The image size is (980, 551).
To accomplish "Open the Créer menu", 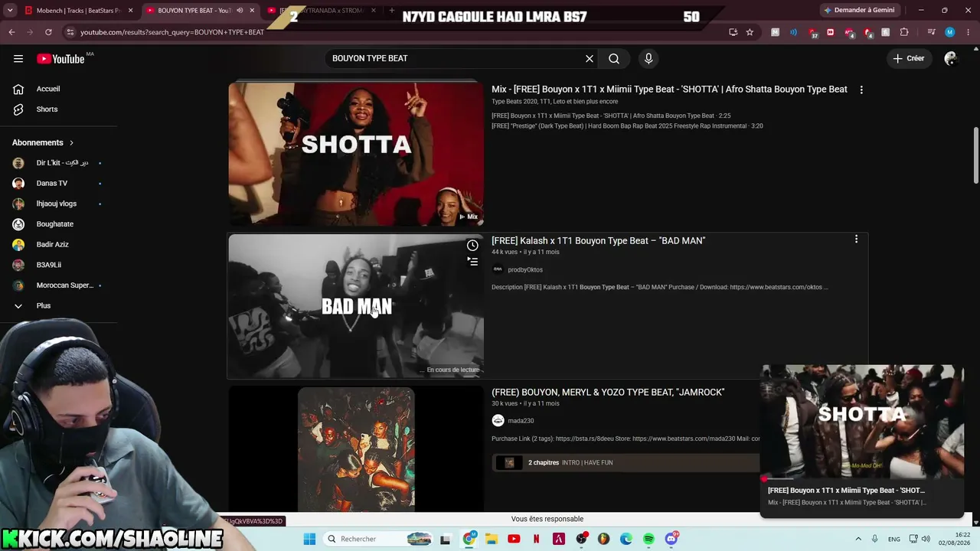I will pyautogui.click(x=909, y=58).
